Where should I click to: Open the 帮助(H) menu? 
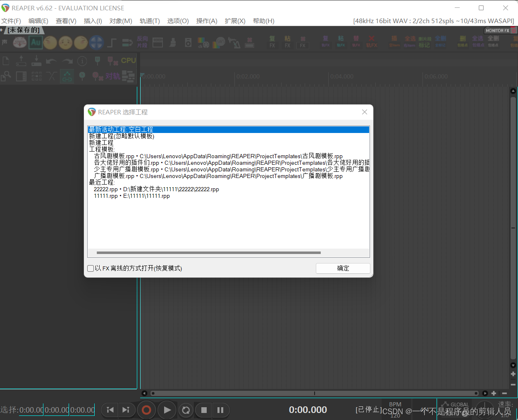click(264, 21)
